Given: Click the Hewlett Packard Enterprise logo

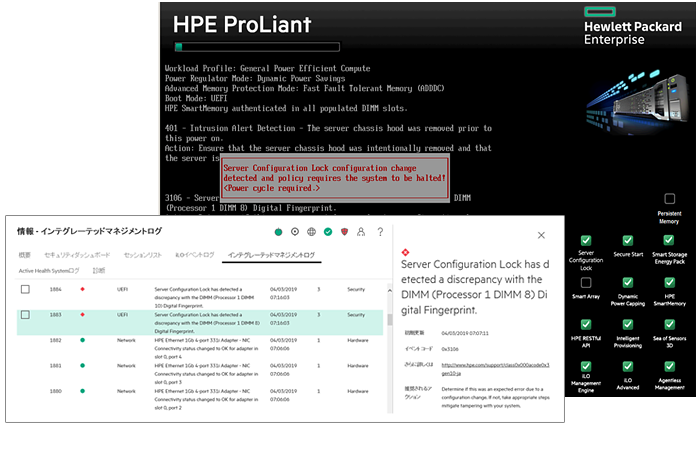Looking at the screenshot, I should [633, 26].
